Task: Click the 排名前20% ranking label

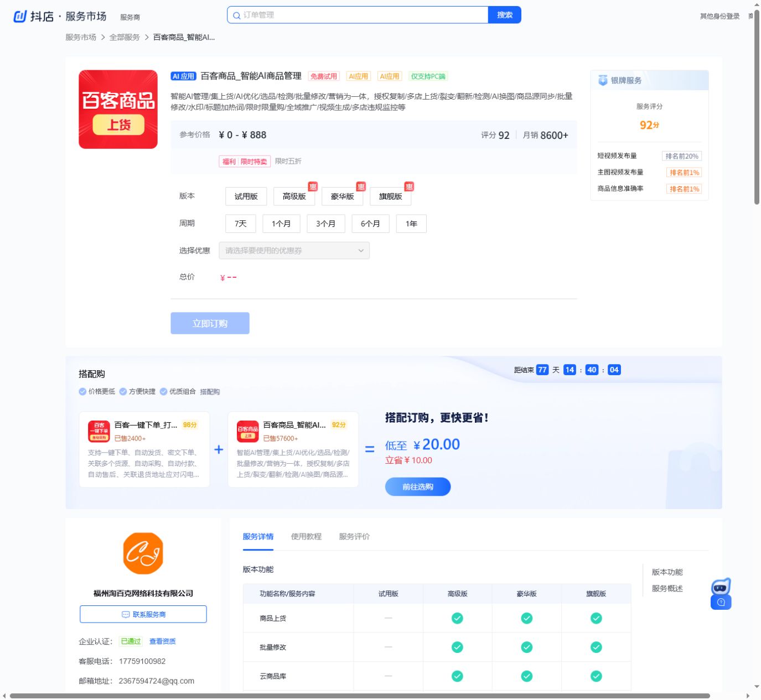Action: 682,156
